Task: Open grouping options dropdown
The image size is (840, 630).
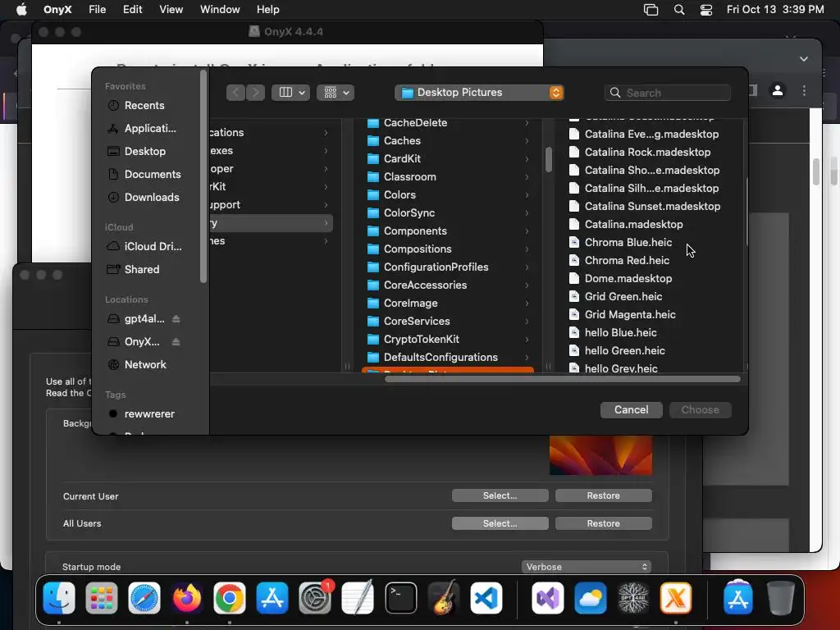Action: point(336,93)
